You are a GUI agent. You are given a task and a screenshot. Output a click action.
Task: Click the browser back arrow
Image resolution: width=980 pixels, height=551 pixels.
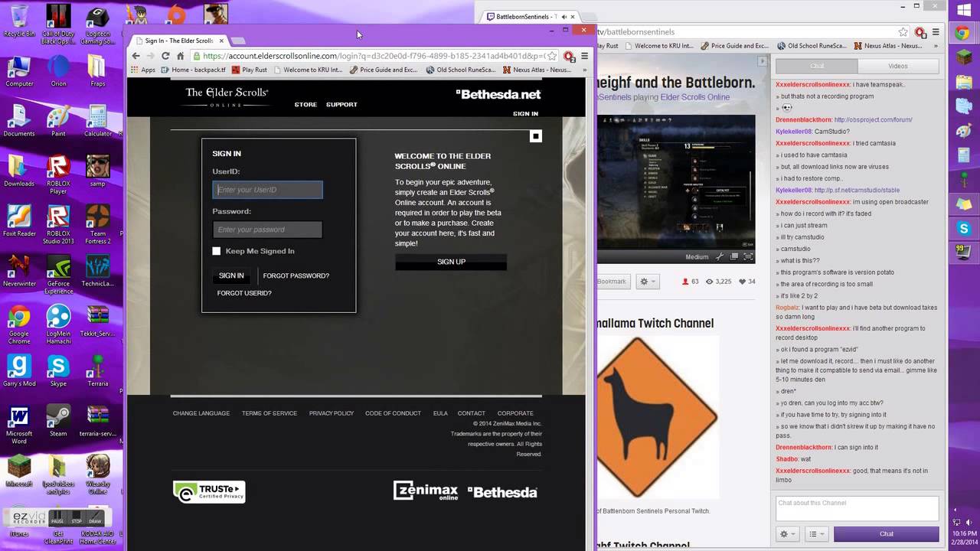click(x=136, y=56)
